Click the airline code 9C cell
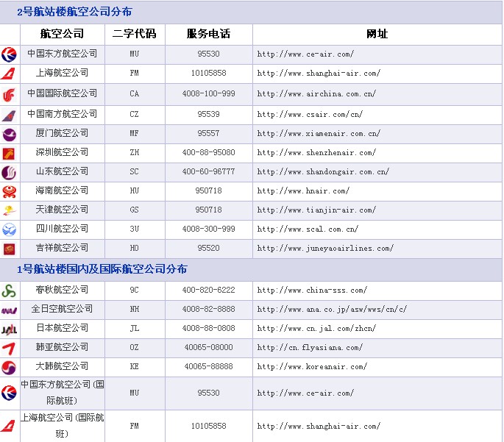The width and height of the screenshot is (504, 442). point(135,290)
